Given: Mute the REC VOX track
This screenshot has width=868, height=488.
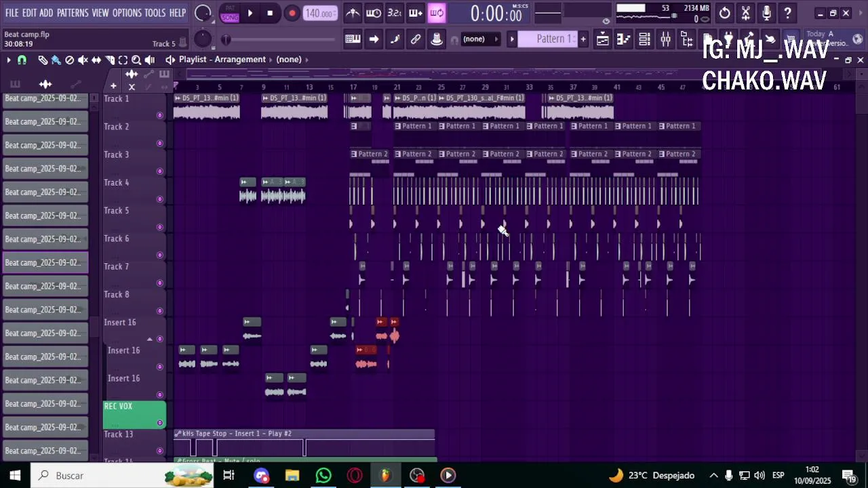Looking at the screenshot, I should pyautogui.click(x=160, y=423).
